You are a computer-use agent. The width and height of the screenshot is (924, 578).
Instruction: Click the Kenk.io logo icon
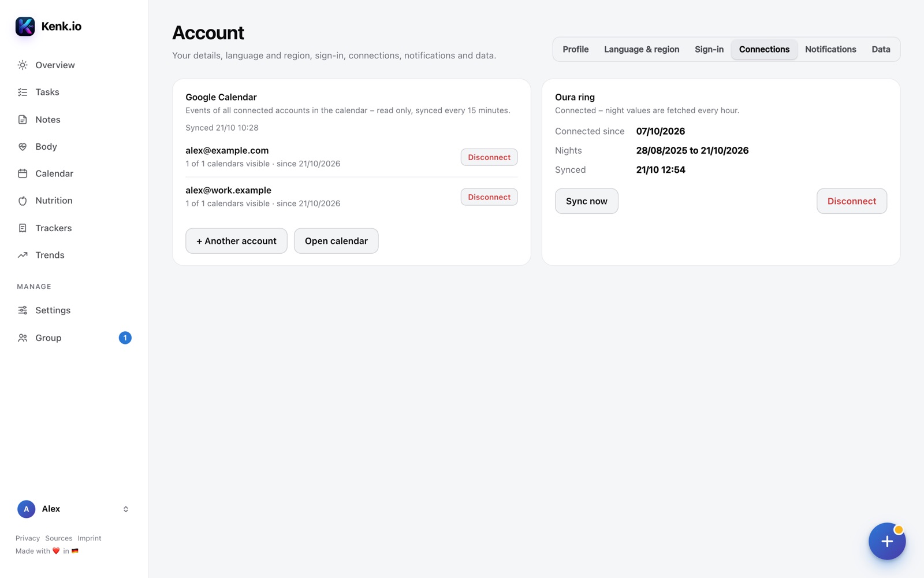click(x=25, y=26)
